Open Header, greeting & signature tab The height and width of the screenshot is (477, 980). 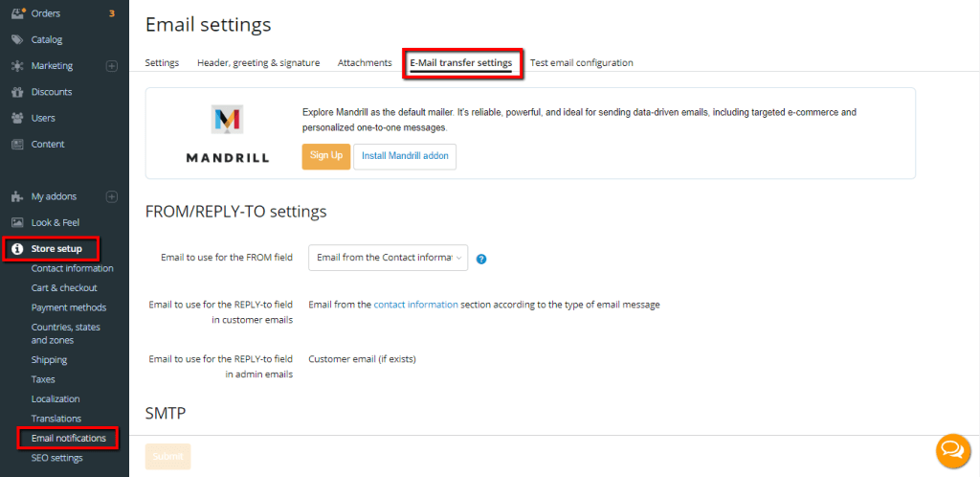coord(258,62)
